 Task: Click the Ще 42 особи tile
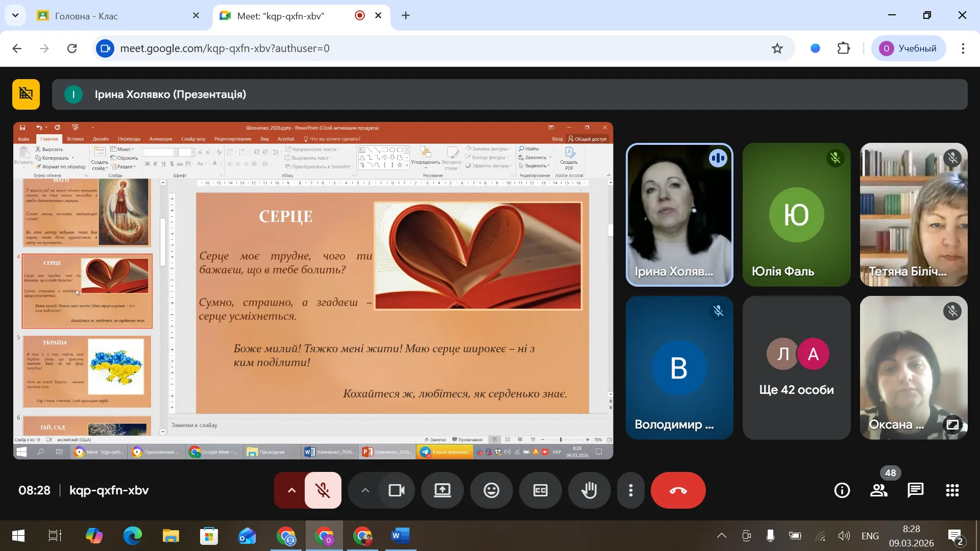[x=796, y=367]
